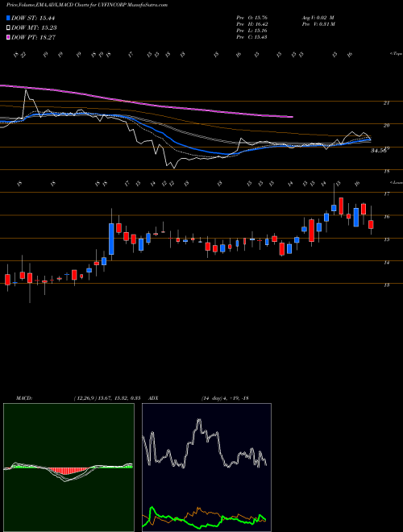Click the '18' price axis label

[386, 172]
